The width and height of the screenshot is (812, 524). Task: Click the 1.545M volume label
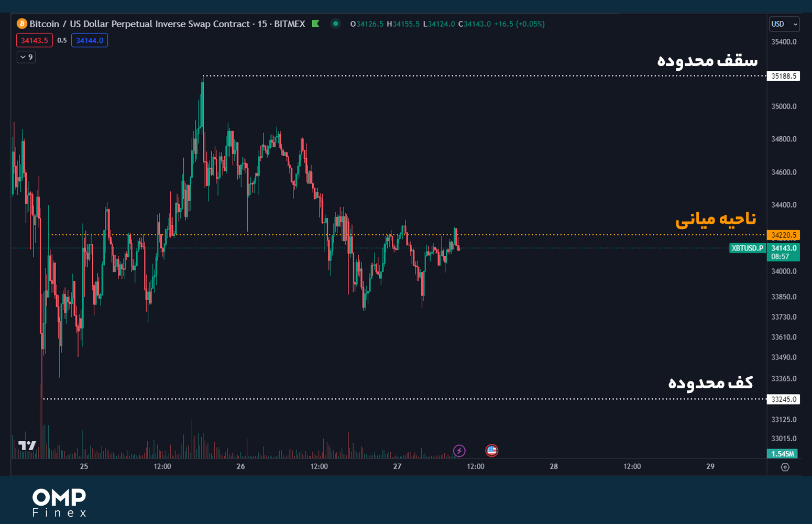point(783,454)
